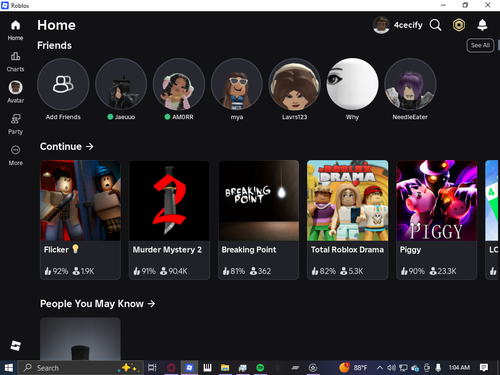
Task: Open the Breaking Point game card
Action: pos(258,220)
